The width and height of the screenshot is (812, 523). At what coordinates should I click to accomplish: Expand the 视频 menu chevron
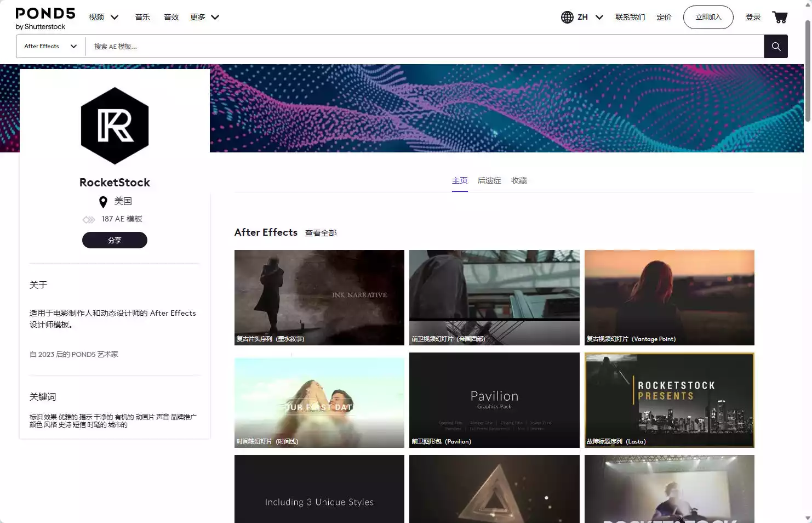click(x=115, y=18)
